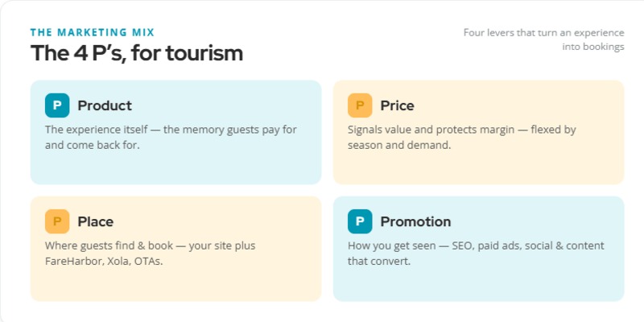Click the 'Four levers that turn an experience' caption
The width and height of the screenshot is (644, 322).
tap(544, 32)
